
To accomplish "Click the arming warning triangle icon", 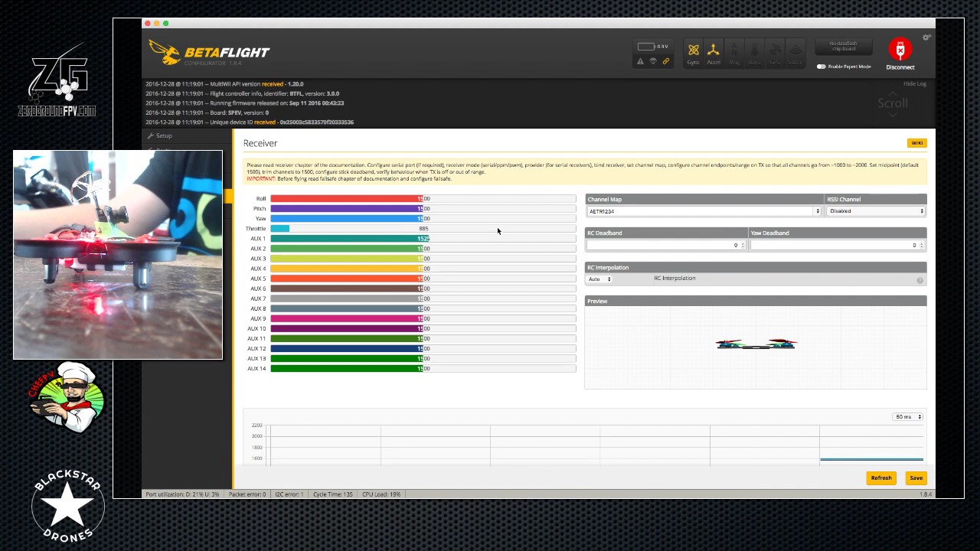I will pos(640,61).
